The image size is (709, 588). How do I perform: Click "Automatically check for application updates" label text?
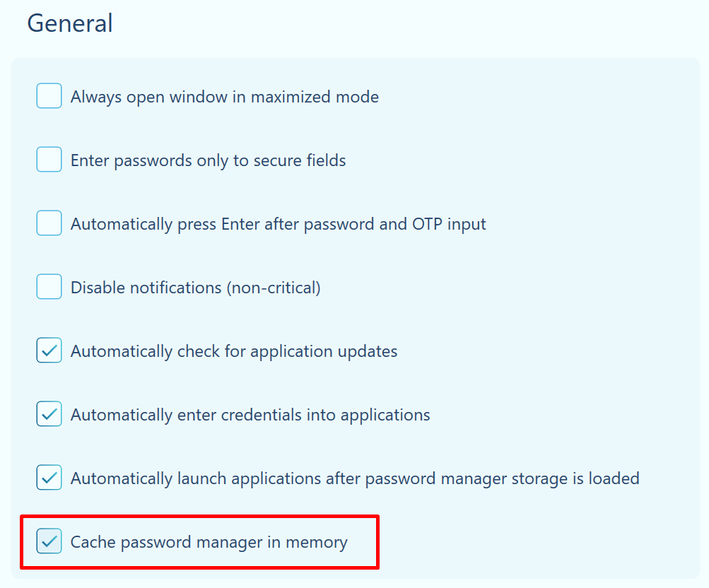pos(233,351)
